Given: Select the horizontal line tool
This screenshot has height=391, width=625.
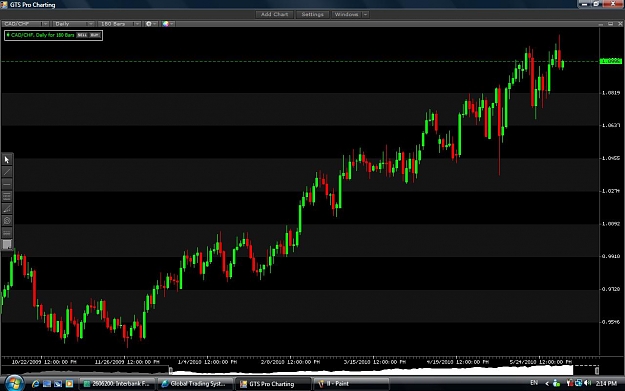Looking at the screenshot, I should click(7, 184).
